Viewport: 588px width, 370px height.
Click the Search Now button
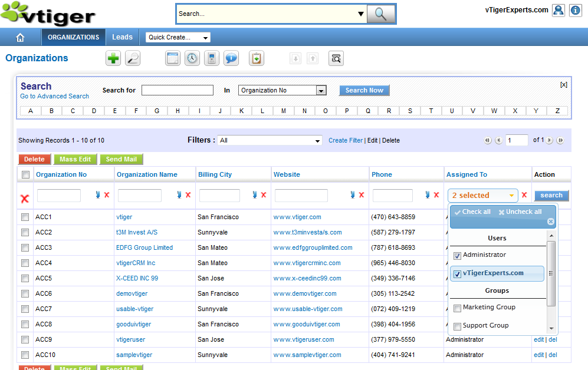[x=364, y=90]
